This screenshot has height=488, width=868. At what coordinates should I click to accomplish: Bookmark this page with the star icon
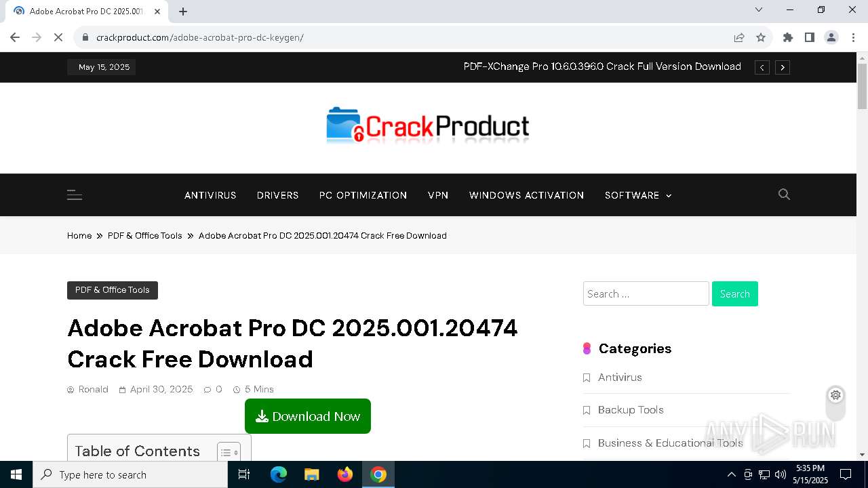coord(761,37)
